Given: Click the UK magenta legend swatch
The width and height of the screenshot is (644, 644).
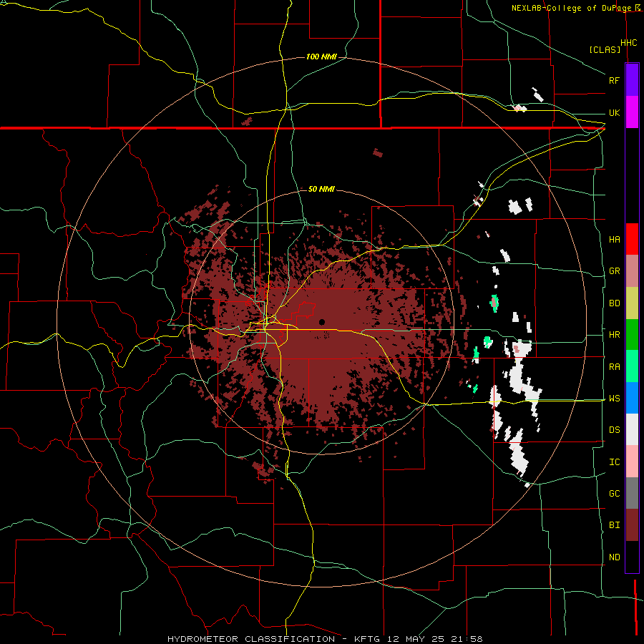Looking at the screenshot, I should point(632,112).
